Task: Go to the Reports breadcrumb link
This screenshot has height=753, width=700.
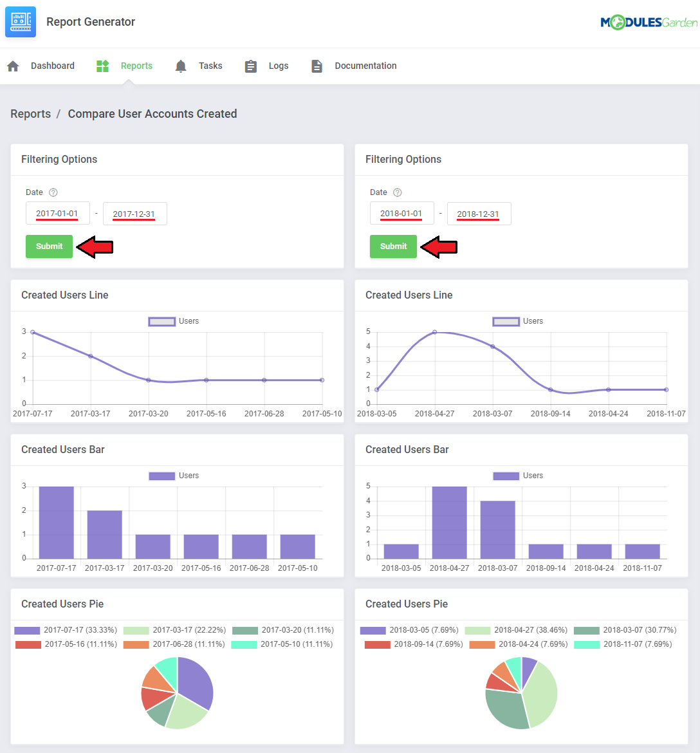Action: (31, 114)
